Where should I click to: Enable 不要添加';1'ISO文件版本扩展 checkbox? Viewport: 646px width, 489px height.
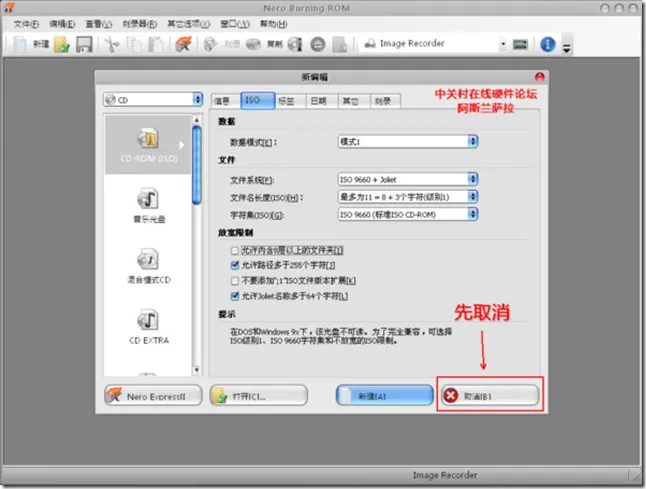click(235, 281)
